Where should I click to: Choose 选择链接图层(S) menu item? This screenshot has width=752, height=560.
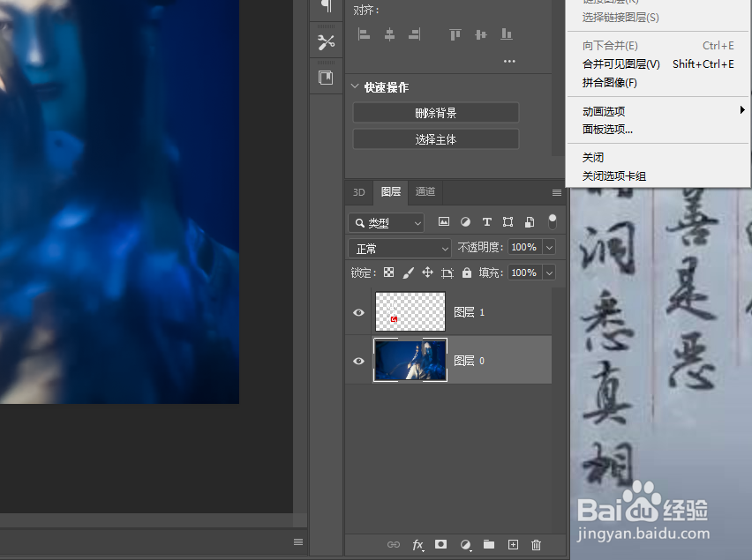tap(658, 18)
